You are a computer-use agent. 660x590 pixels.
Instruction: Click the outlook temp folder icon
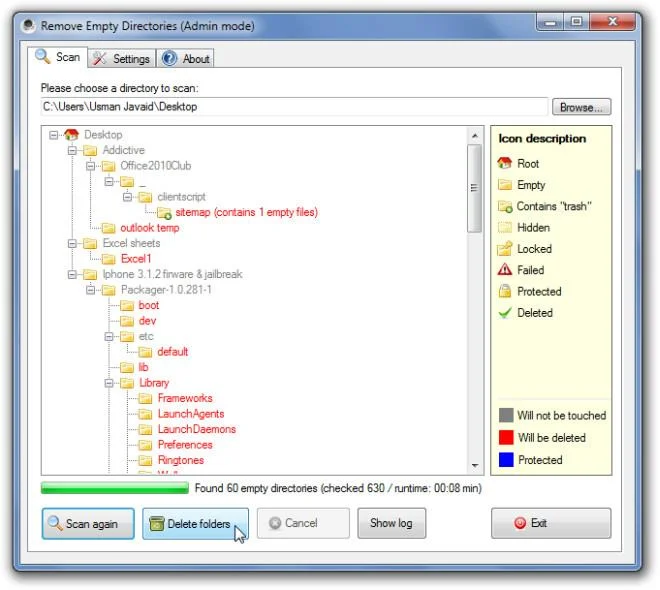(x=108, y=228)
